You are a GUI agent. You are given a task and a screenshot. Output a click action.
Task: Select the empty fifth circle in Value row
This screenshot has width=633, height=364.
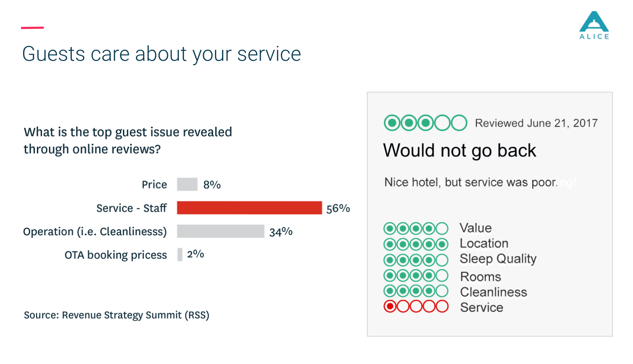442,229
